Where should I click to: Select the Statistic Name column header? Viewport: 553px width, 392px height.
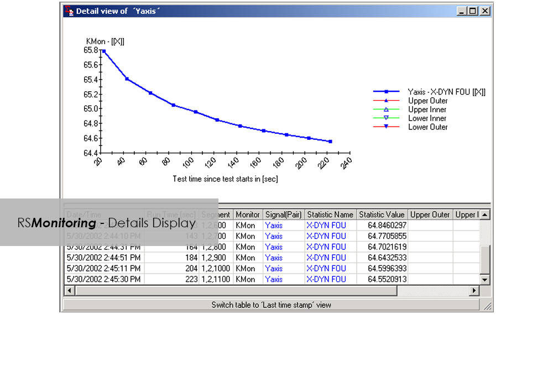click(x=330, y=215)
